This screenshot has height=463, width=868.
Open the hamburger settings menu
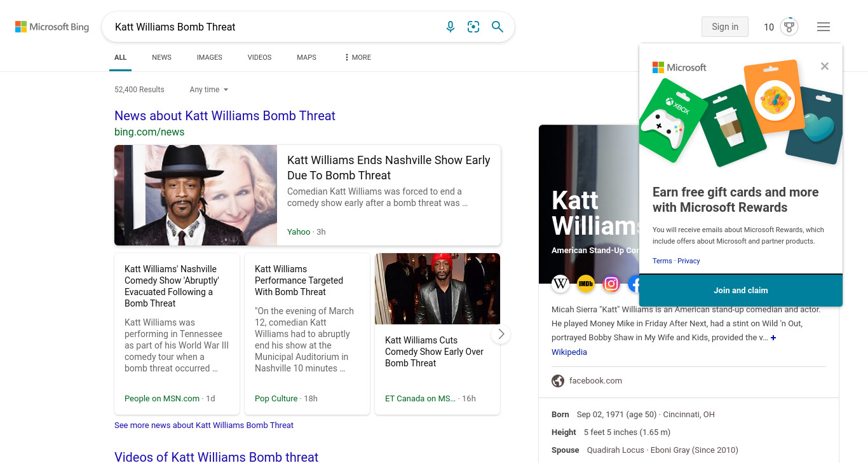coord(824,27)
